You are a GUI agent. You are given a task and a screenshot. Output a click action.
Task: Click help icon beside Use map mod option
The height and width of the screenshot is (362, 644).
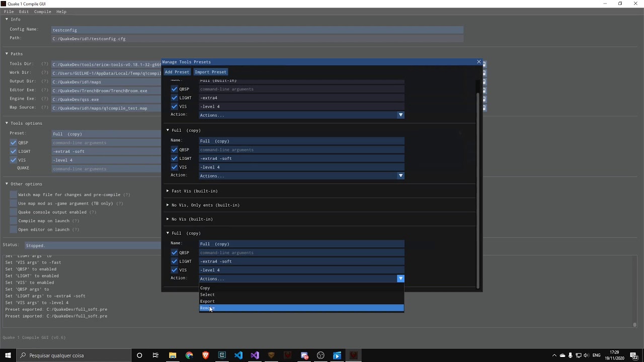click(x=119, y=204)
